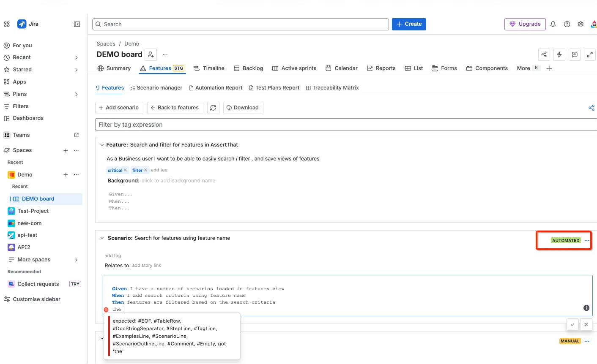This screenshot has height=364, width=597.
Task: Enter full screen with expand icon
Action: [590, 54]
